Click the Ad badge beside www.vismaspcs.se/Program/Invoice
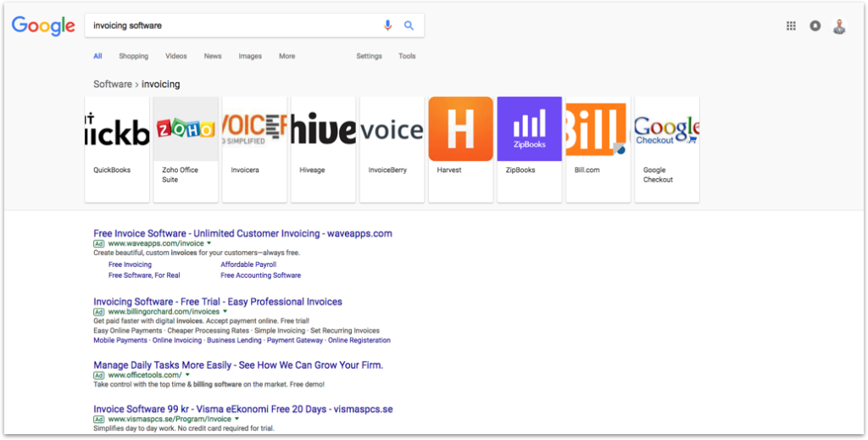 pyautogui.click(x=98, y=420)
